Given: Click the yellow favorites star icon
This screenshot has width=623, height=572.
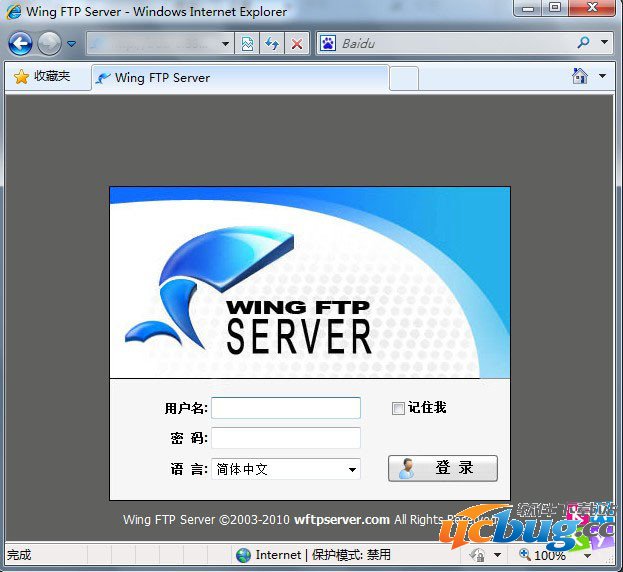Looking at the screenshot, I should coord(21,76).
